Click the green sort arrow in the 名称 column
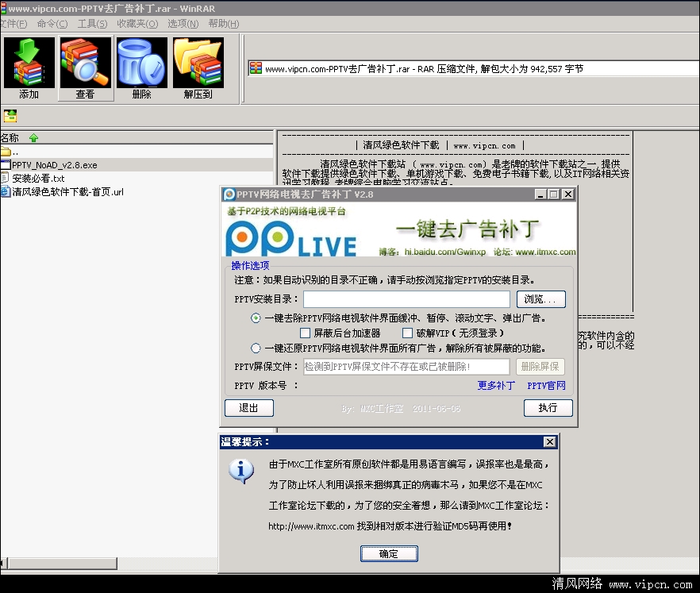Image resolution: width=700 pixels, height=593 pixels. pos(33,138)
